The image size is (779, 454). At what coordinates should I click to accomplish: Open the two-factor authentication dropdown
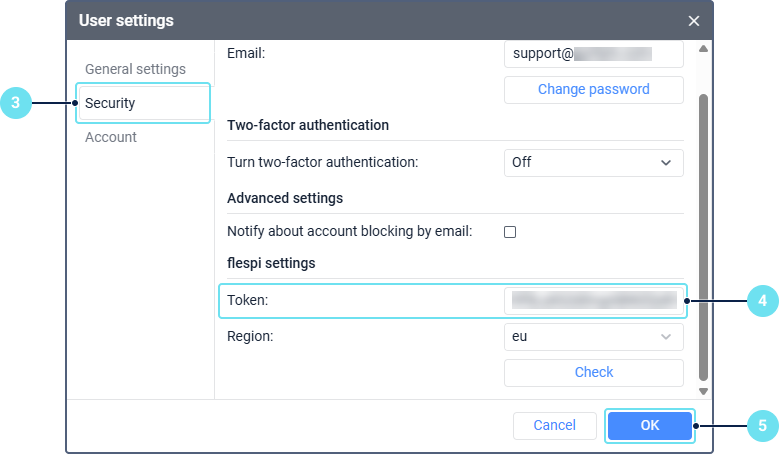pos(593,162)
